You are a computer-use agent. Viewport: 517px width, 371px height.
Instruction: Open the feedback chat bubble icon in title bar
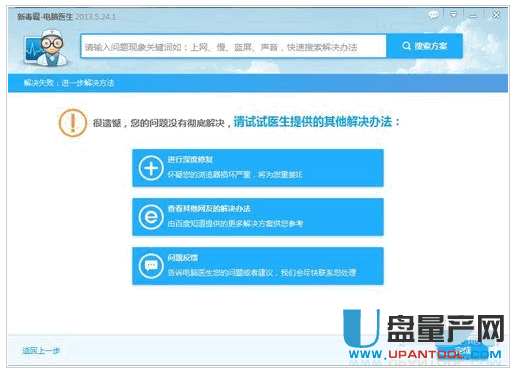433,15
